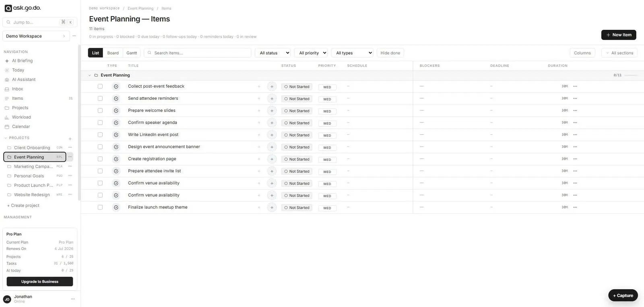
Task: Check the box for Confirm speaker agenda
Action: [100, 123]
